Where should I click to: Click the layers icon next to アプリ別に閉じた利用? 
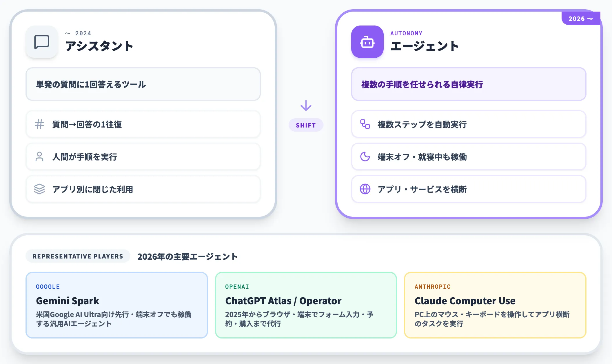(x=39, y=189)
